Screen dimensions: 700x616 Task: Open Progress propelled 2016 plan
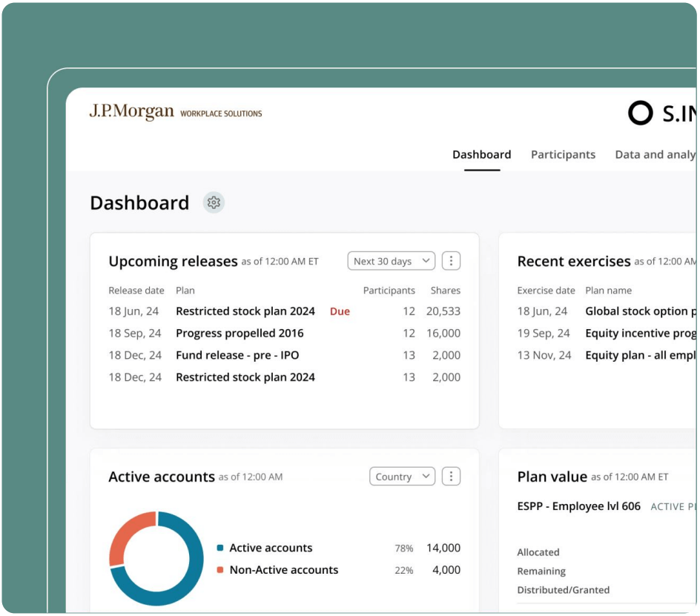click(240, 334)
